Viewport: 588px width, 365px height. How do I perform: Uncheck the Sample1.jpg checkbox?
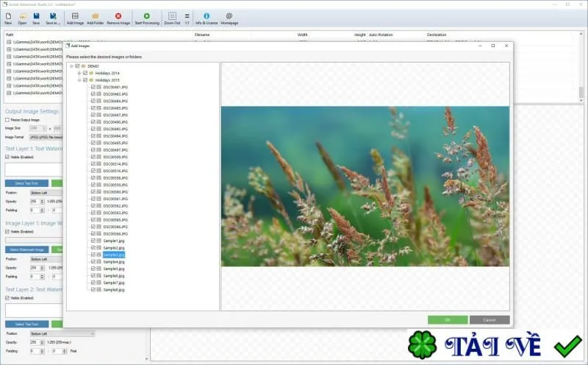pyautogui.click(x=93, y=241)
